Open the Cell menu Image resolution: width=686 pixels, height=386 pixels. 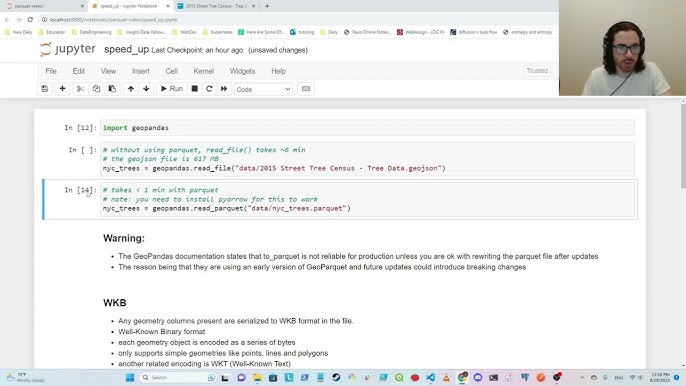pyautogui.click(x=172, y=71)
